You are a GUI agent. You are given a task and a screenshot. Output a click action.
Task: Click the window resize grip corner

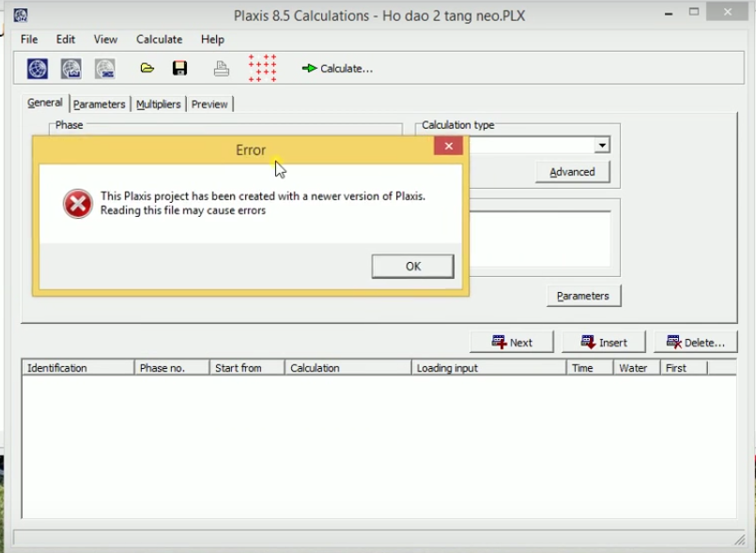coord(739,539)
